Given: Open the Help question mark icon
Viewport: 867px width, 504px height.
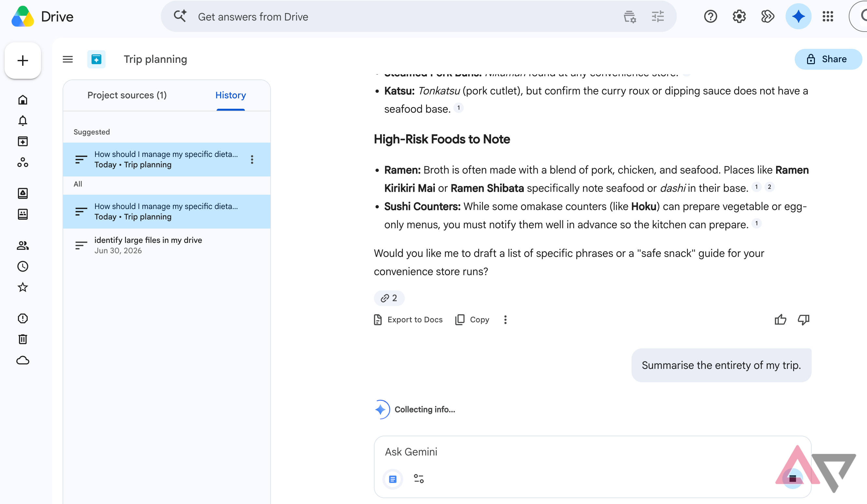Looking at the screenshot, I should pos(710,17).
